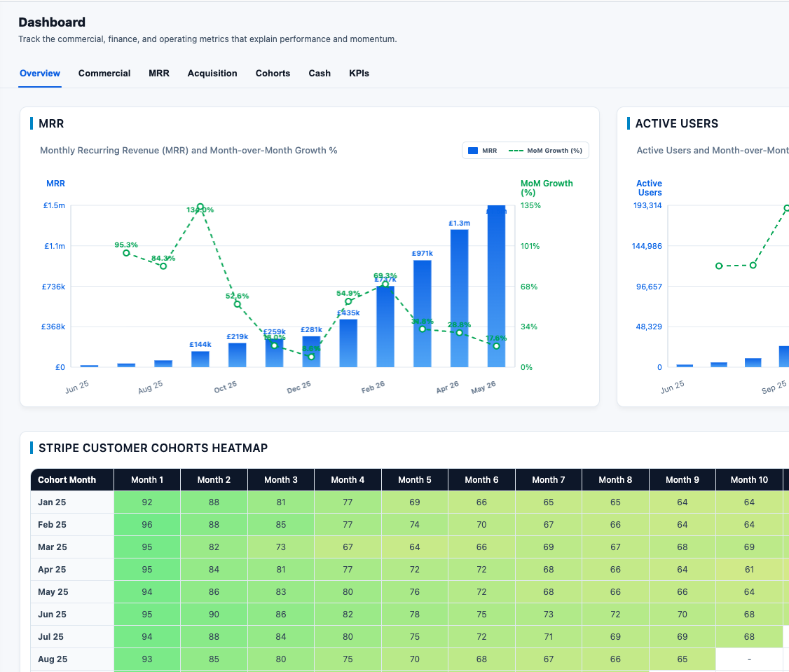The height and width of the screenshot is (672, 789).
Task: Click the Month 7 column header
Action: [549, 480]
